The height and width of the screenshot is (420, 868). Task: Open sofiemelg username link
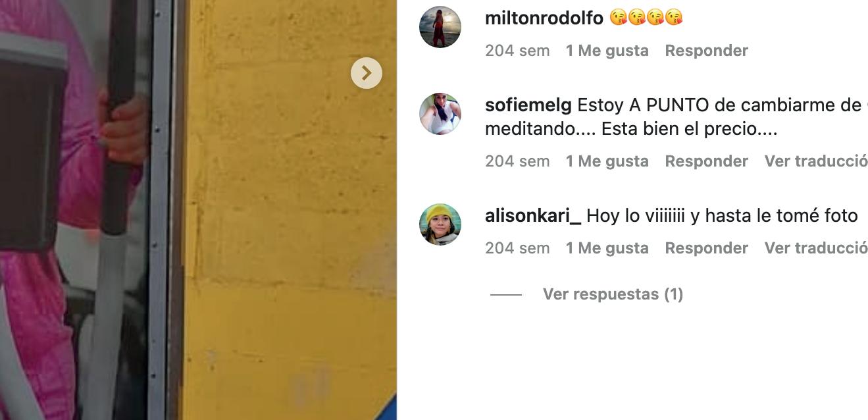[529, 105]
